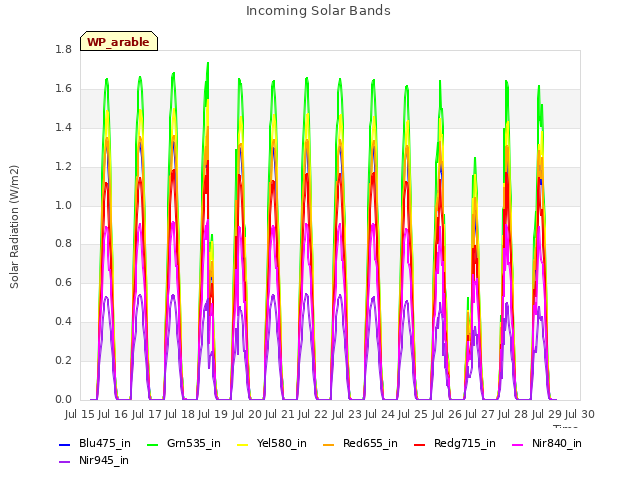This screenshot has height=480, width=640.
Task: Click the Jul 15 x-axis date label
Action: [x=80, y=415]
